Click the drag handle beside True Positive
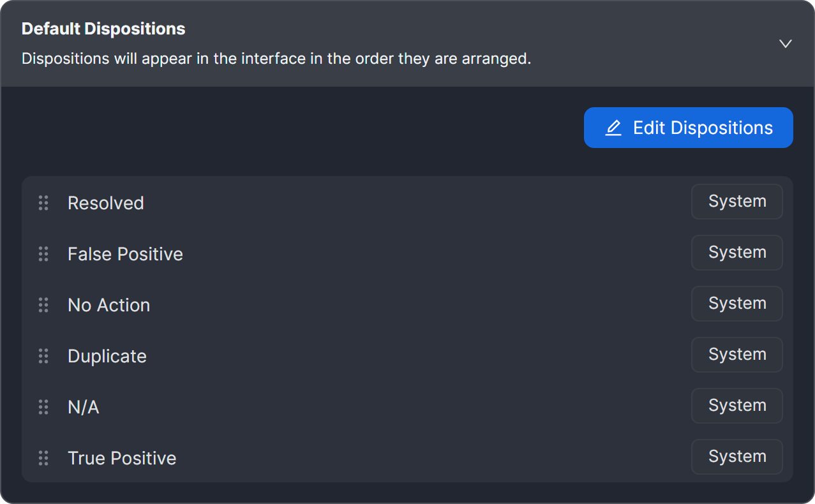Viewport: 815px width, 504px height. [x=43, y=457]
